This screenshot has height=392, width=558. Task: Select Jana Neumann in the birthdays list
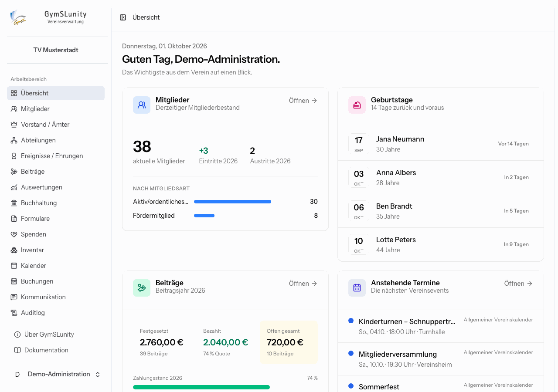coord(441,144)
